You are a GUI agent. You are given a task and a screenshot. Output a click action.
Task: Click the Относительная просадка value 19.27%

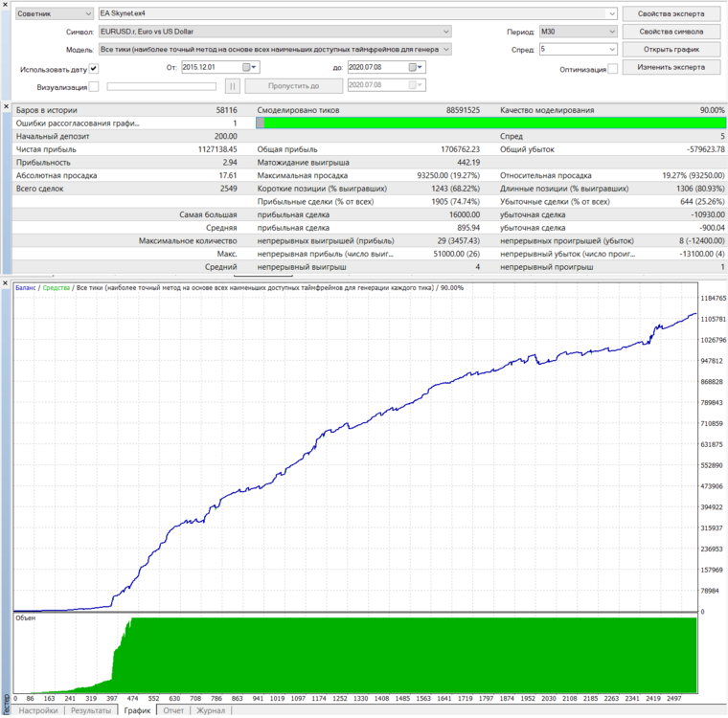693,175
